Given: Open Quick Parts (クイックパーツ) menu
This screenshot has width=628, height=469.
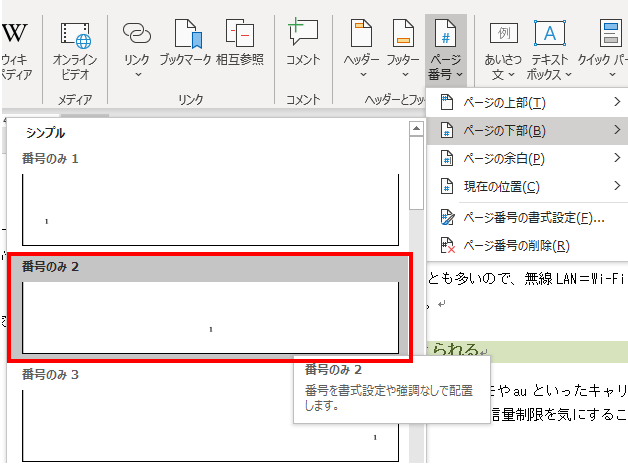Looking at the screenshot, I should coord(603,50).
